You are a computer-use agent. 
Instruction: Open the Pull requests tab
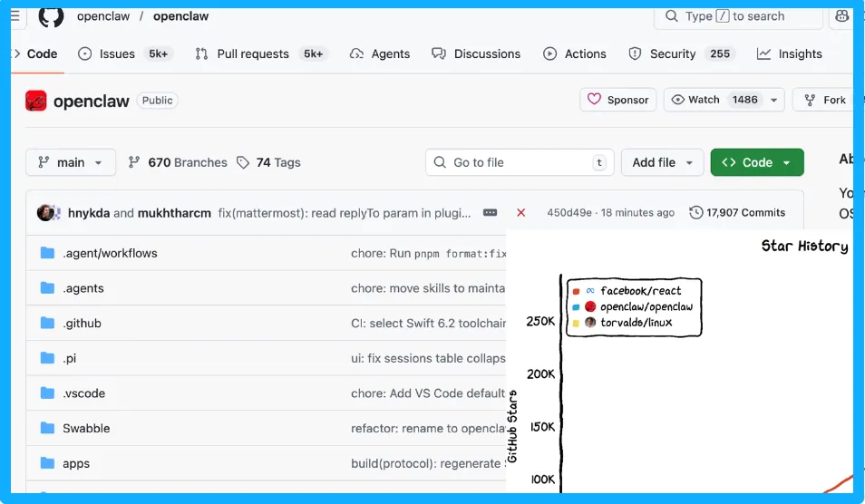point(261,54)
